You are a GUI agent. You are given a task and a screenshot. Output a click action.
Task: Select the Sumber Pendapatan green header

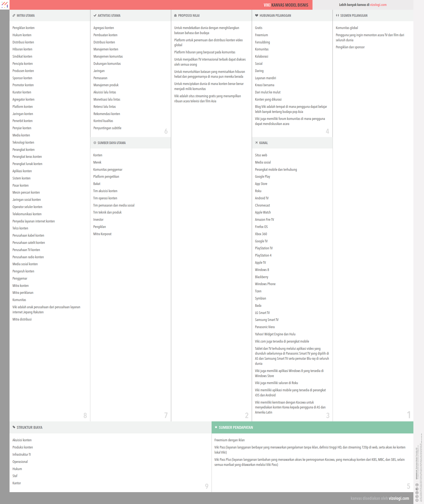pyautogui.click(x=312, y=427)
